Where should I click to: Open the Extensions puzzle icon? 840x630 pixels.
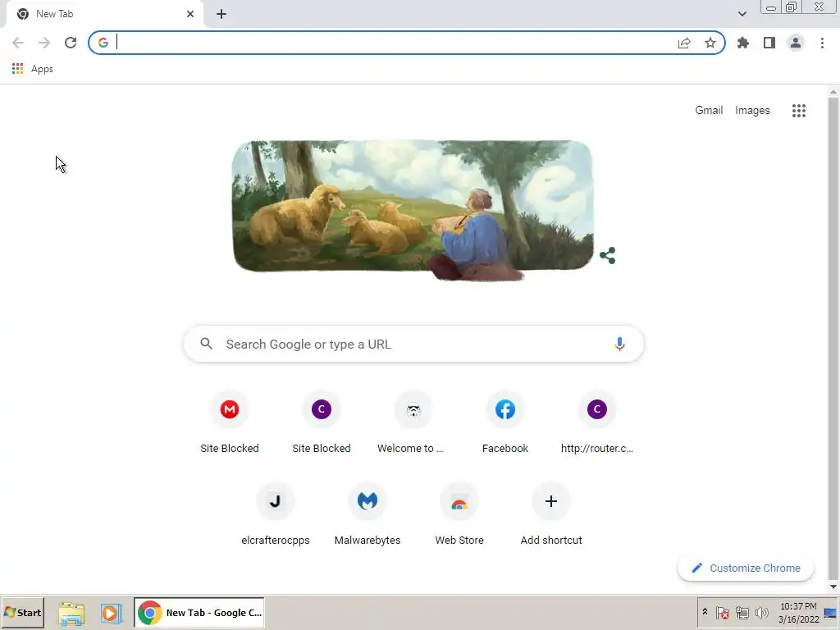(x=743, y=43)
